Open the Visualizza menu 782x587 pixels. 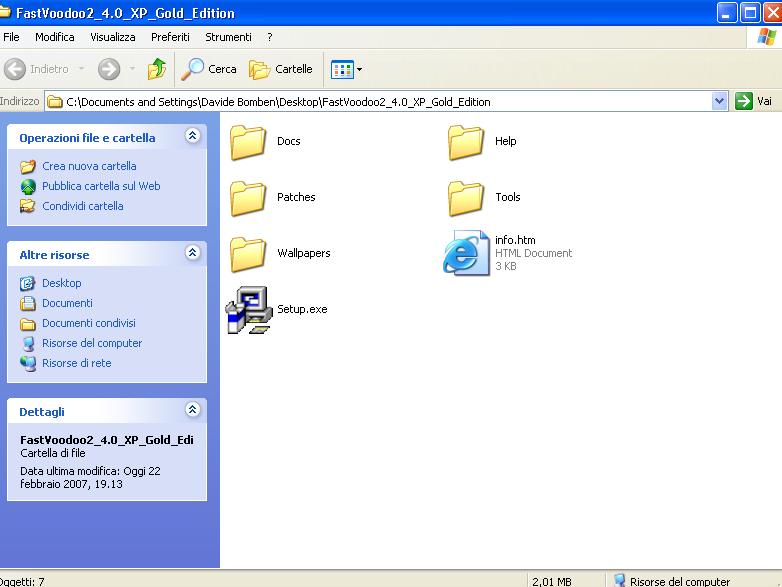113,37
